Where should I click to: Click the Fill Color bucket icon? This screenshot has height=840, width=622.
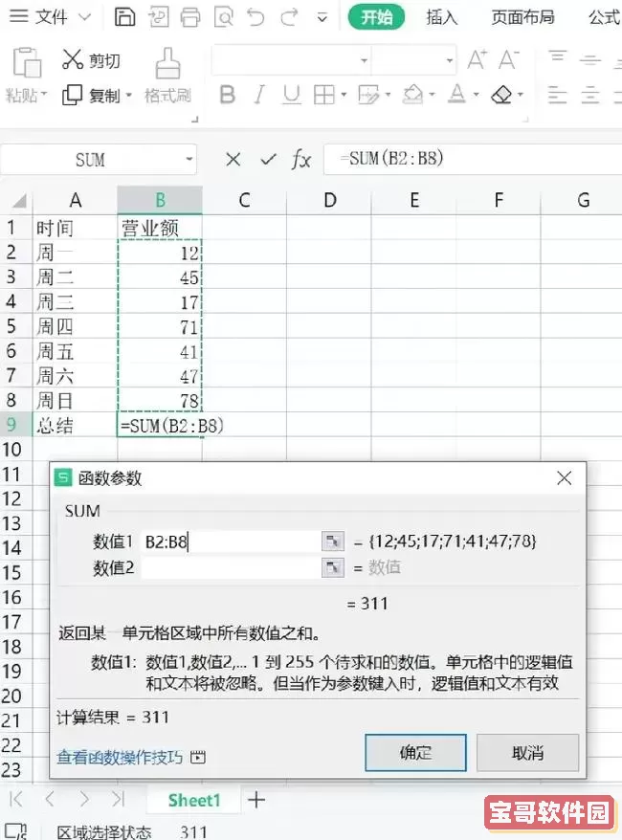point(413,95)
